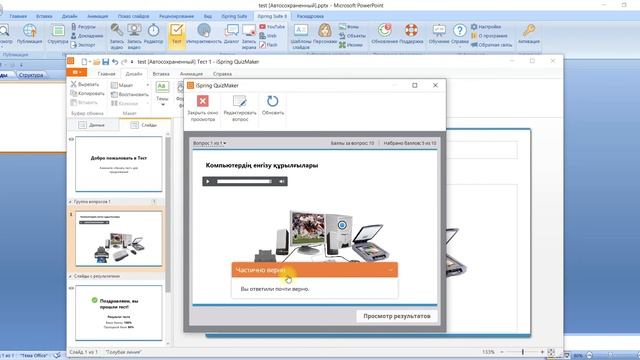This screenshot has height=360, width=640.
Task: Start Запись экрана in the ribbon
Action: [x=249, y=36]
